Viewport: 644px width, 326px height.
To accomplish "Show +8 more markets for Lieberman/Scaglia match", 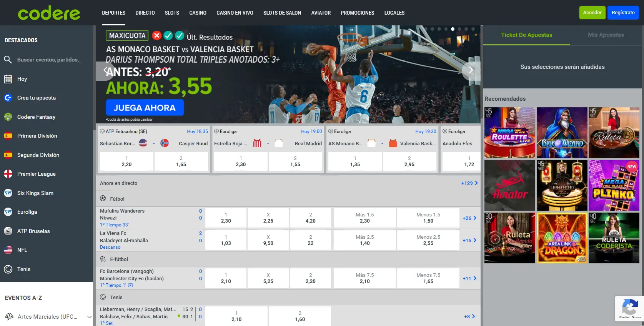I will coord(469,316).
